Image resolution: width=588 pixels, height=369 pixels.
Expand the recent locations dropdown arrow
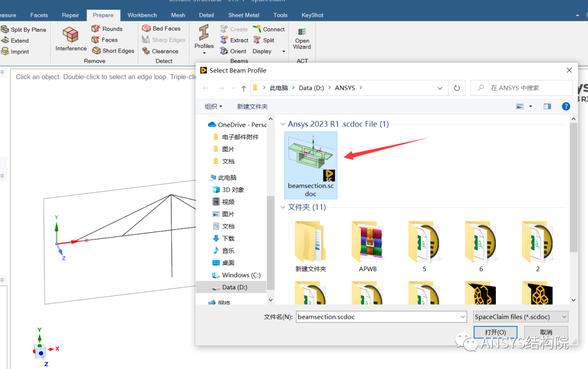coord(233,88)
